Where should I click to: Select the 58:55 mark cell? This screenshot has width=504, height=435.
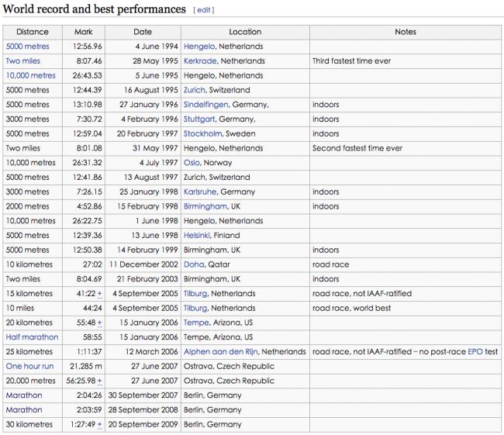point(84,337)
